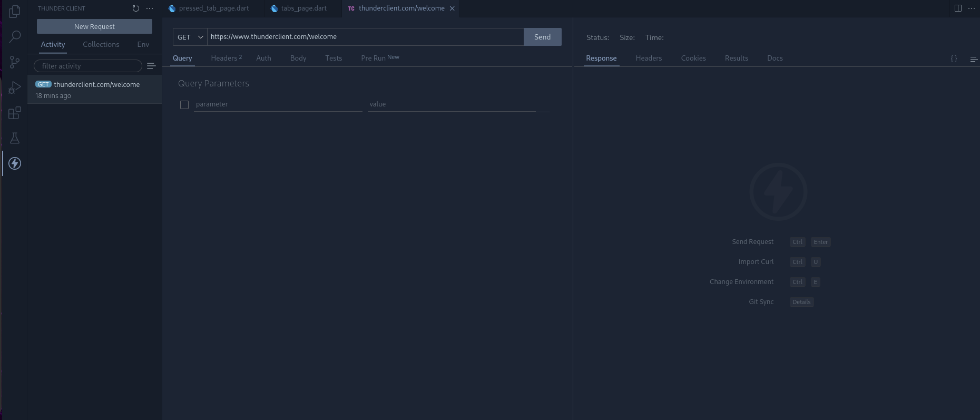Open the GET method dropdown
The height and width of the screenshot is (420, 980).
pyautogui.click(x=190, y=37)
